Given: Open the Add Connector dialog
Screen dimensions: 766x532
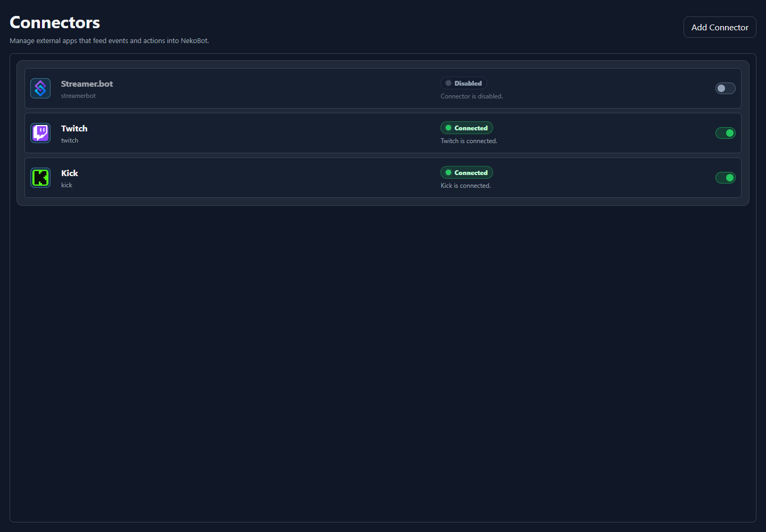Looking at the screenshot, I should pyautogui.click(x=720, y=27).
